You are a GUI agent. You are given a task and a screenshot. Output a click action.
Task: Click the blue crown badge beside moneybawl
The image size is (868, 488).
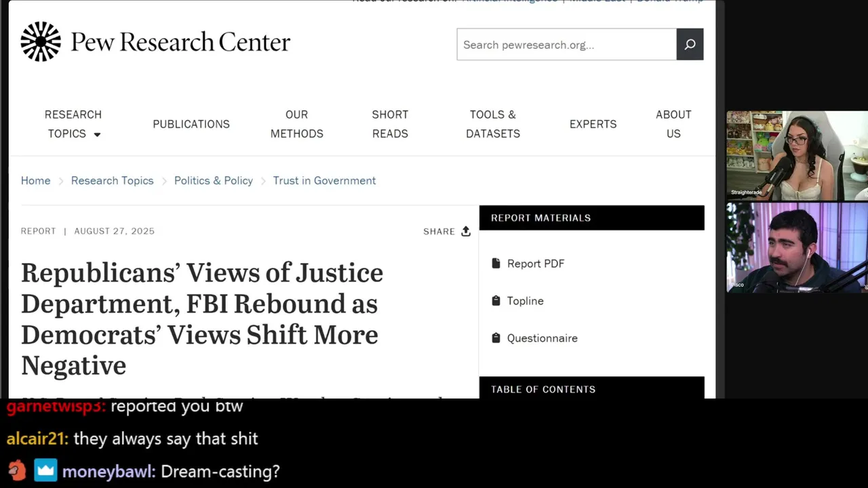pos(45,471)
